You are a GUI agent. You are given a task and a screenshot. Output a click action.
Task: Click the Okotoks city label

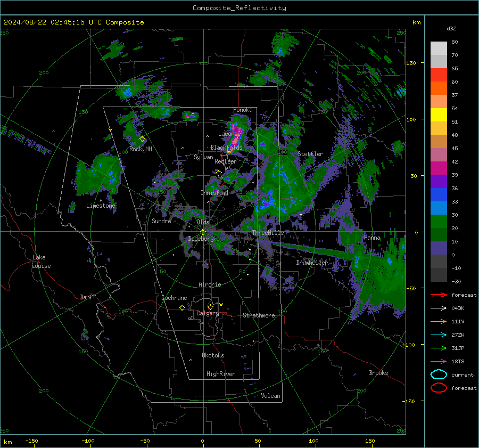pyautogui.click(x=213, y=355)
